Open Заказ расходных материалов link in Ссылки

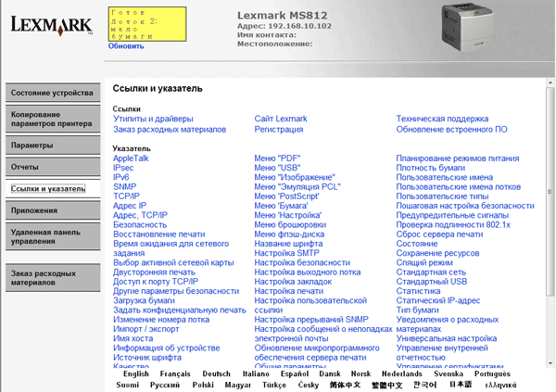(x=170, y=130)
